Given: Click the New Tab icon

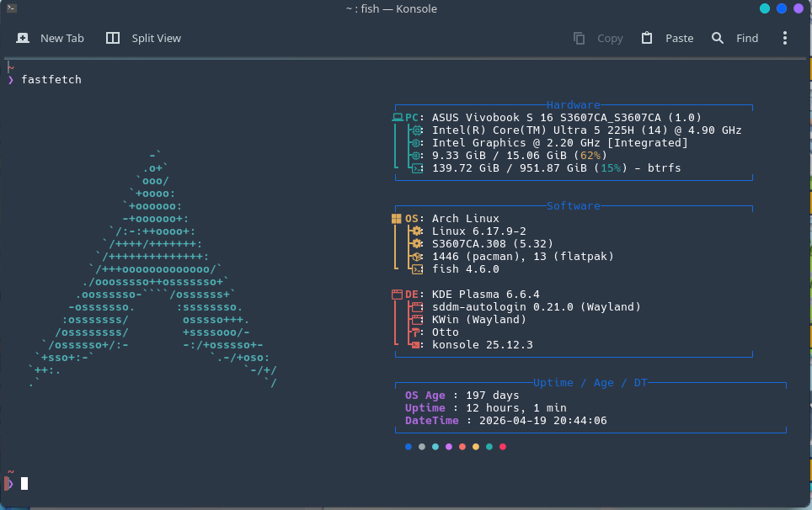Looking at the screenshot, I should [23, 38].
